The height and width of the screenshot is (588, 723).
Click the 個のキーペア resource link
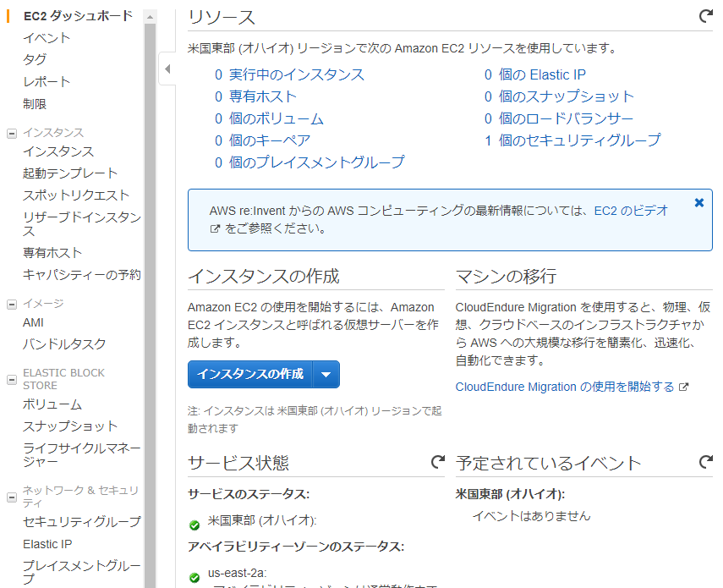(x=270, y=140)
